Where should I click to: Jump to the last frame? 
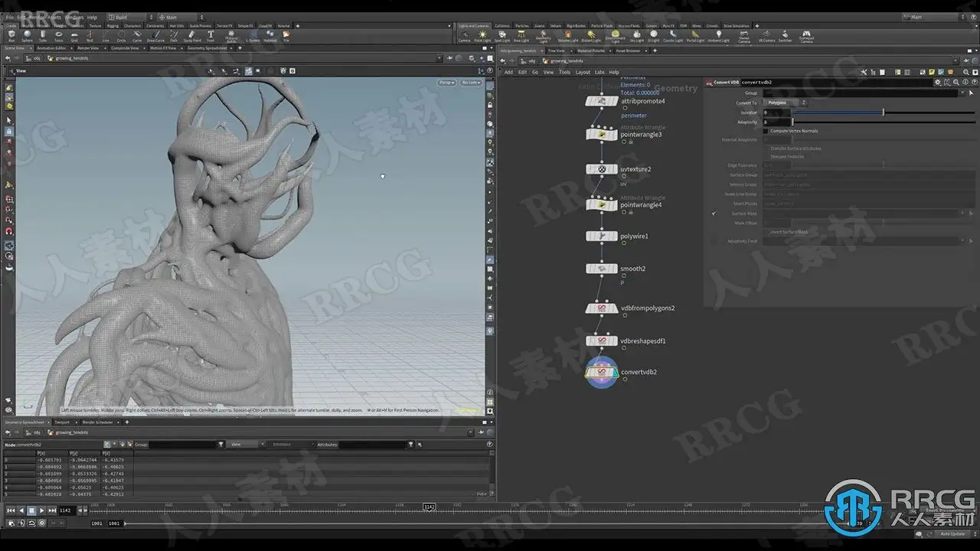pyautogui.click(x=52, y=510)
